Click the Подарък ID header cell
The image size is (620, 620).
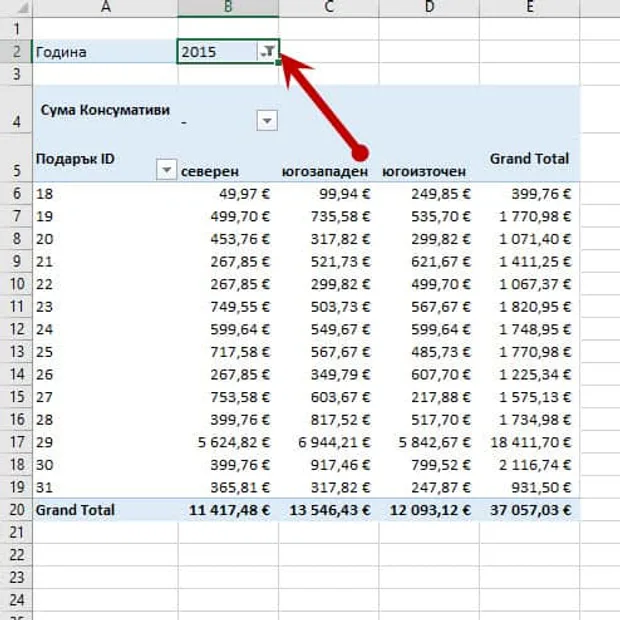click(105, 159)
